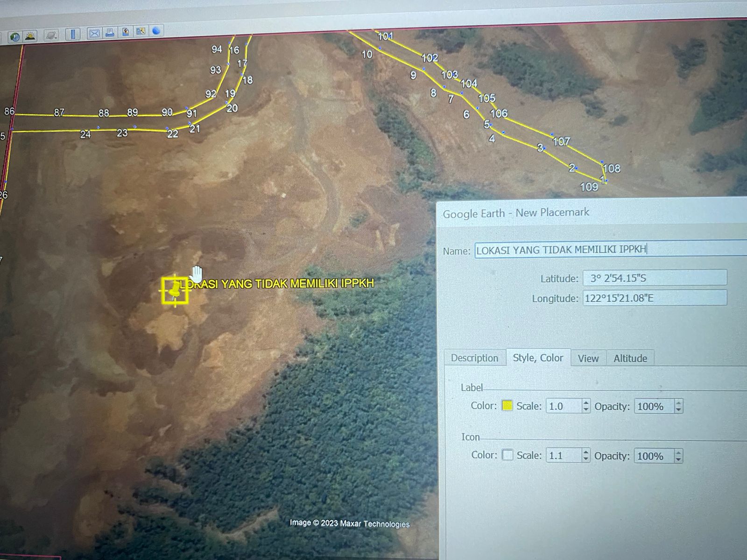This screenshot has height=560, width=747.
Task: Click the historical imagery clock icon
Action: point(15,37)
